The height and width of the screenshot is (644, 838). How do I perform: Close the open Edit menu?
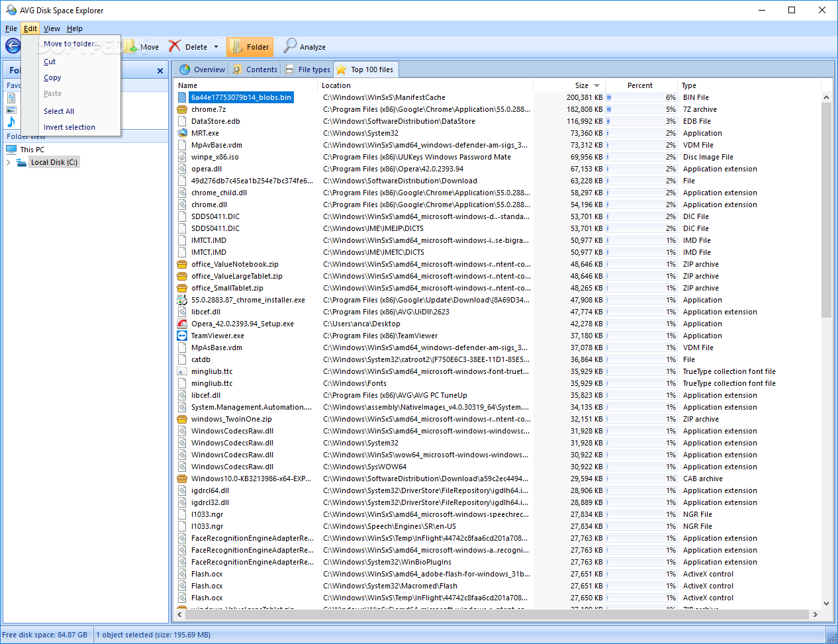30,28
